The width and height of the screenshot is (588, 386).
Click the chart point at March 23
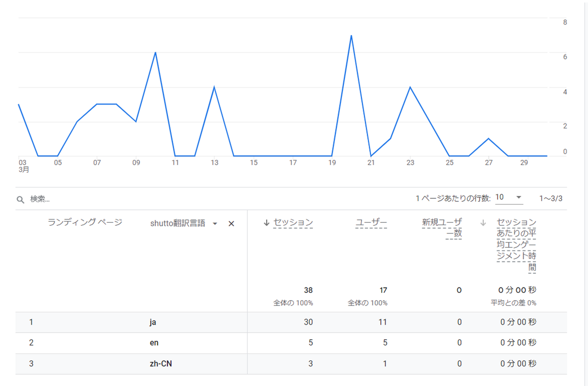410,87
